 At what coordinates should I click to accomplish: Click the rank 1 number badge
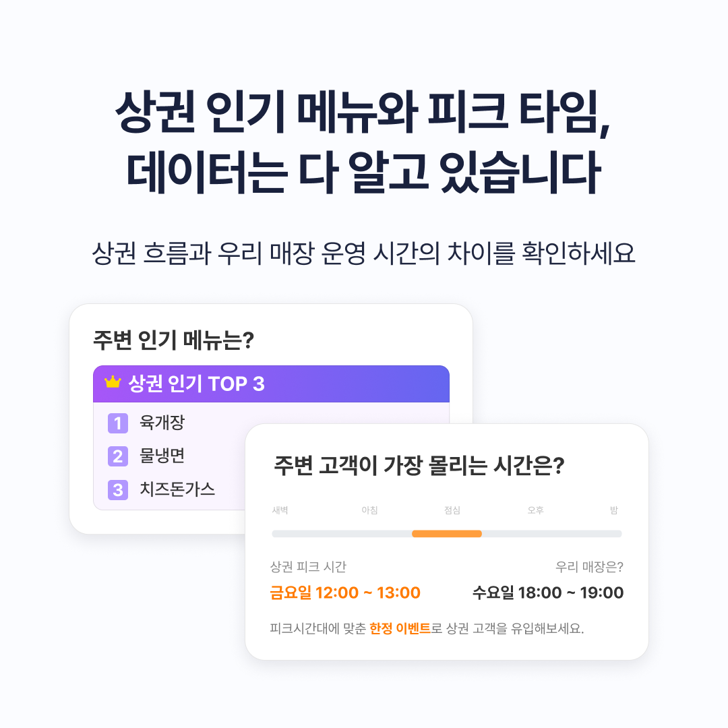(118, 423)
